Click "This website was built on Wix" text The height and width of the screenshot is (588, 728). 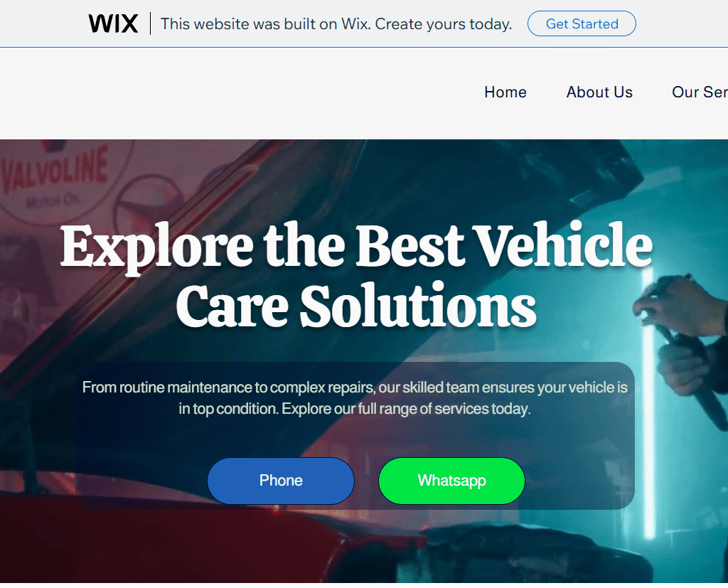point(336,23)
